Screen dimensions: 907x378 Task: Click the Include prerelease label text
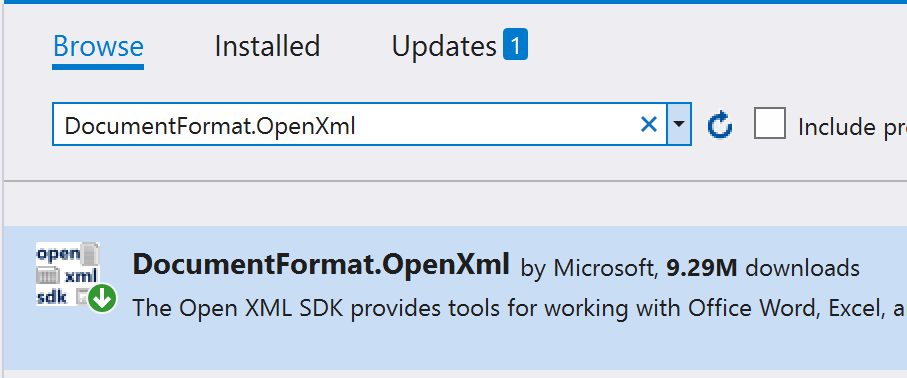pos(852,126)
